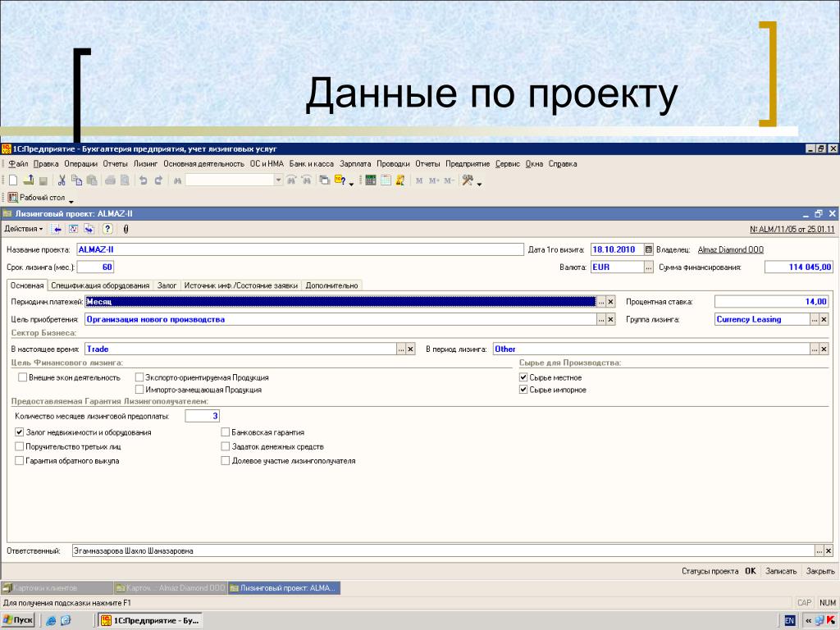Expand the toolbar search combo box arrow
840x630 pixels.
(278, 180)
